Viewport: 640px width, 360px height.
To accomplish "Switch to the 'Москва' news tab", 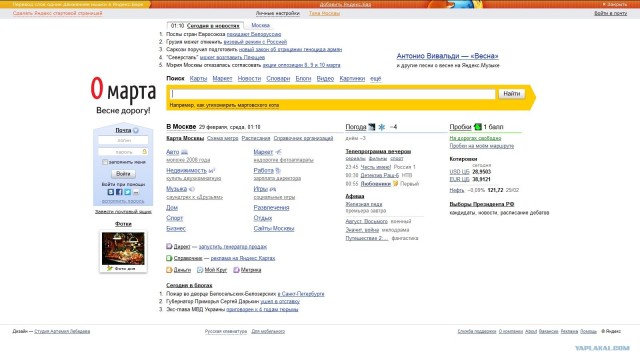I will 260,25.
